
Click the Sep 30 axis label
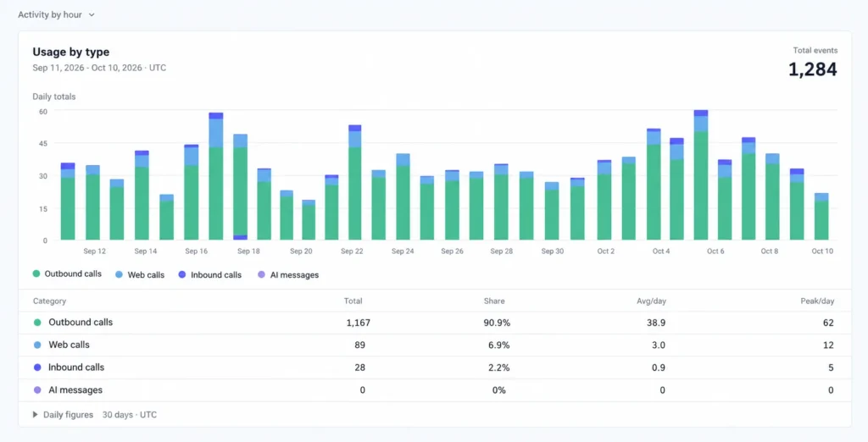click(553, 251)
